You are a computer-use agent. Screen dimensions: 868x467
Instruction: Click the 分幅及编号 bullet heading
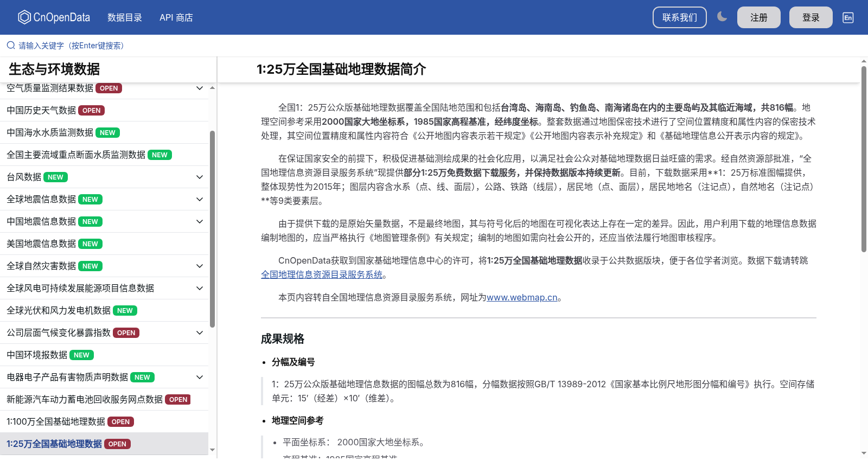tap(293, 362)
